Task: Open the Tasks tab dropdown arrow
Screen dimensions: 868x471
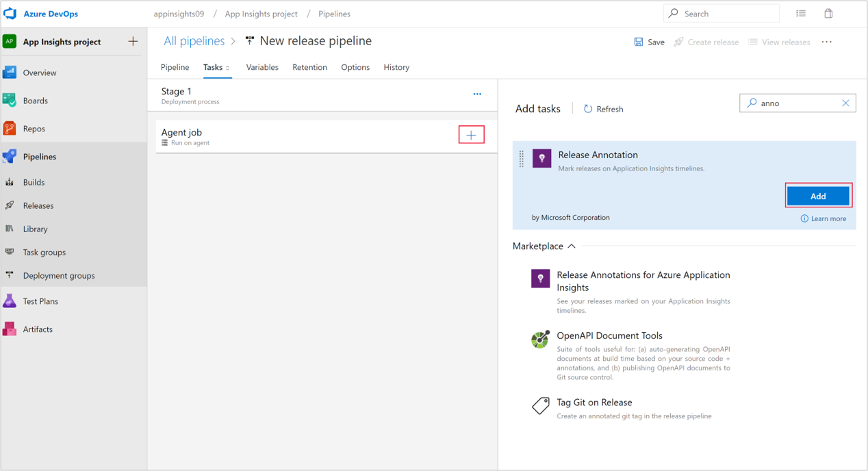Action: tap(228, 68)
